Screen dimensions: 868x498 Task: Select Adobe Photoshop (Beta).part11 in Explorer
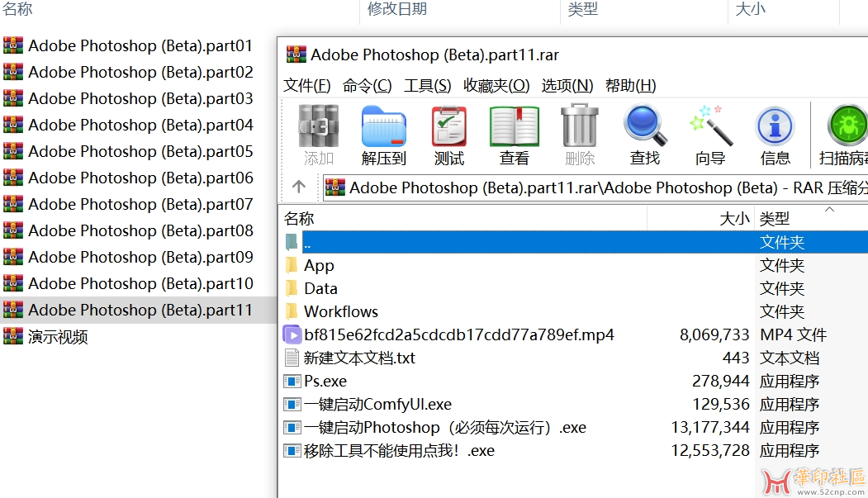[140, 310]
